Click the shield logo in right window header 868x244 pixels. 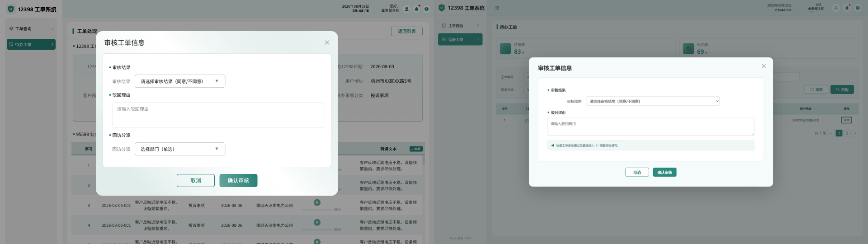tap(442, 8)
